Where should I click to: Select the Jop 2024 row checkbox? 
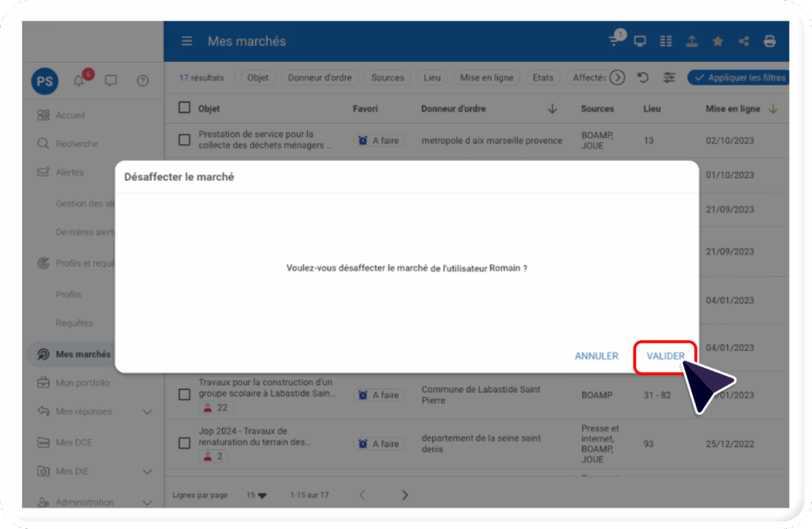pyautogui.click(x=185, y=443)
